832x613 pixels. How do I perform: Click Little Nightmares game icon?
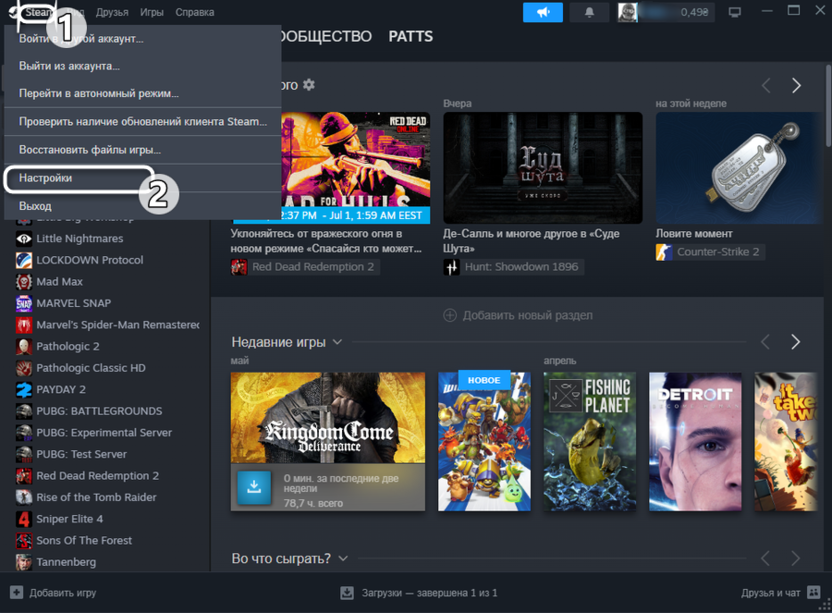click(x=24, y=239)
